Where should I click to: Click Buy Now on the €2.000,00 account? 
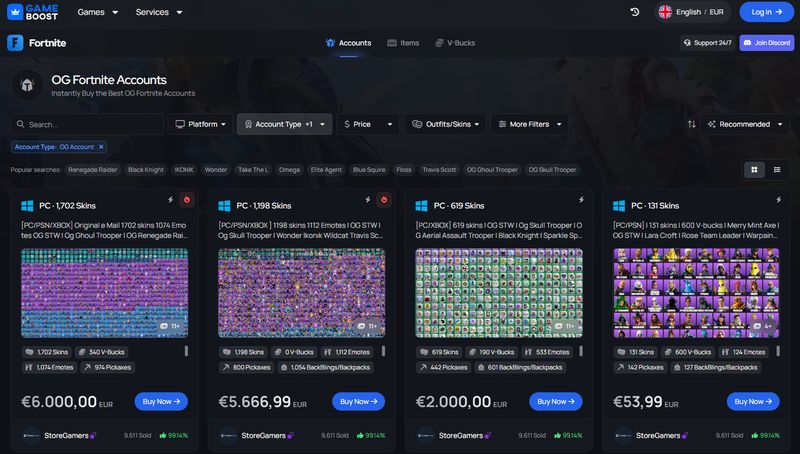[x=556, y=401]
